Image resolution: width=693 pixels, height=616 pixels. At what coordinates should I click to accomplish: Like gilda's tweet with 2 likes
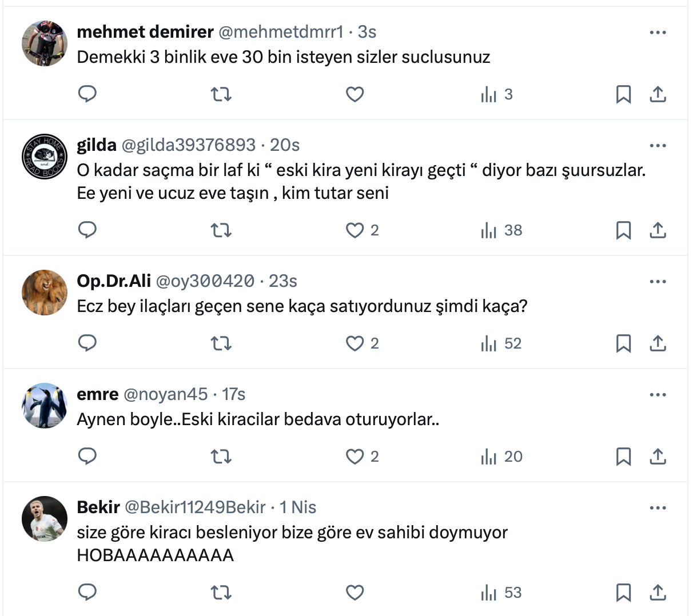click(355, 230)
